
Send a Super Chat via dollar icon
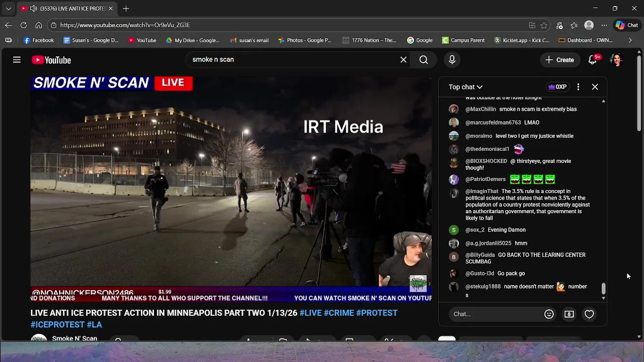(x=569, y=314)
